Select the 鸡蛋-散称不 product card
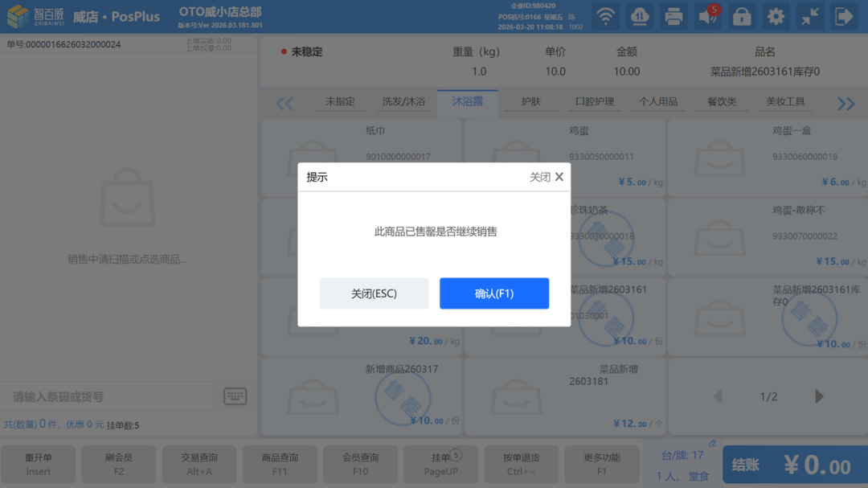868x488 pixels. 768,237
